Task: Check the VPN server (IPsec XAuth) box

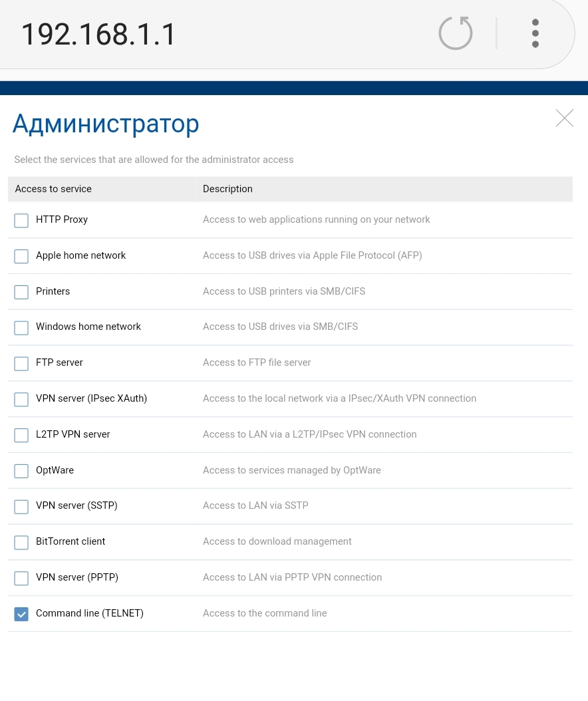Action: pos(21,399)
